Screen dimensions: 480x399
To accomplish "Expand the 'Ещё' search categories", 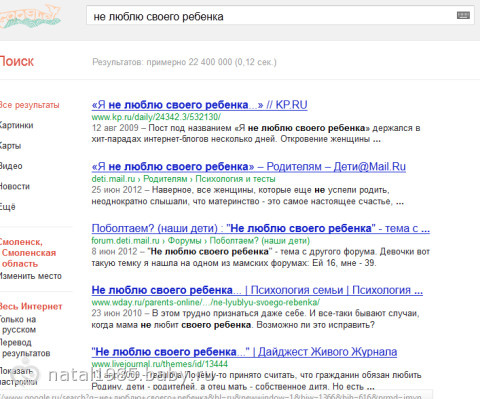I will [x=8, y=207].
